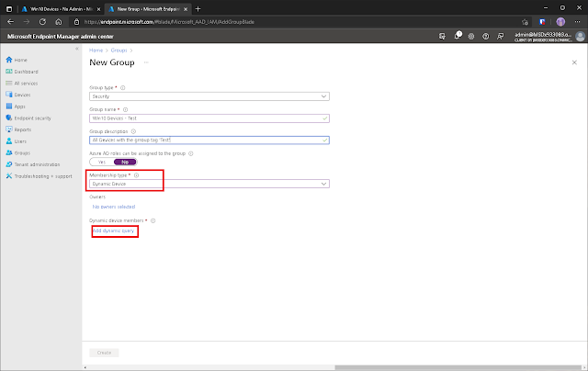Close the New Group blade

574,62
